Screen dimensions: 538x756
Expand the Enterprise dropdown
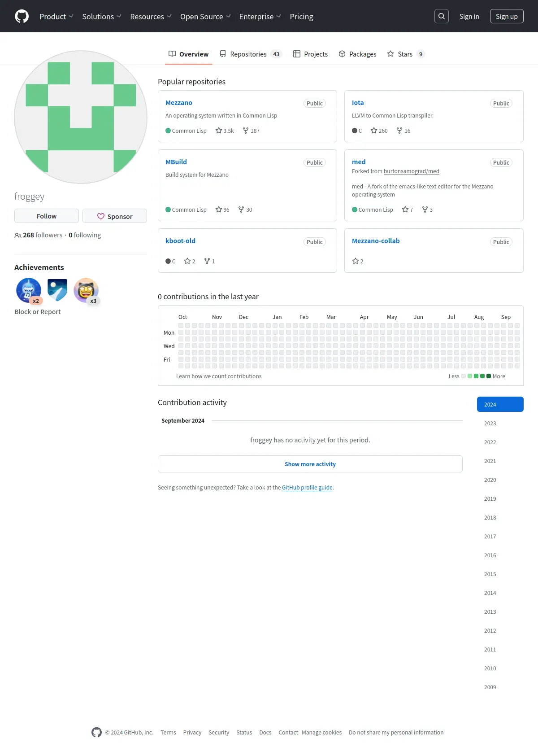tap(260, 17)
